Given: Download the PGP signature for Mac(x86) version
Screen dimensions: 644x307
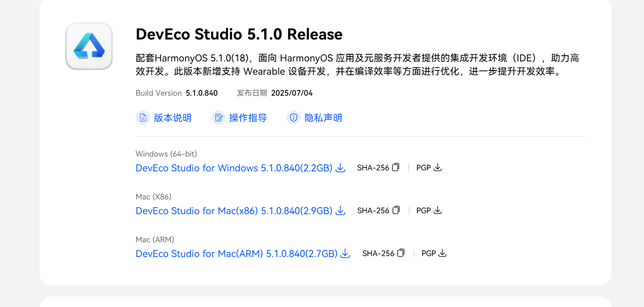Looking at the screenshot, I should pyautogui.click(x=438, y=210).
